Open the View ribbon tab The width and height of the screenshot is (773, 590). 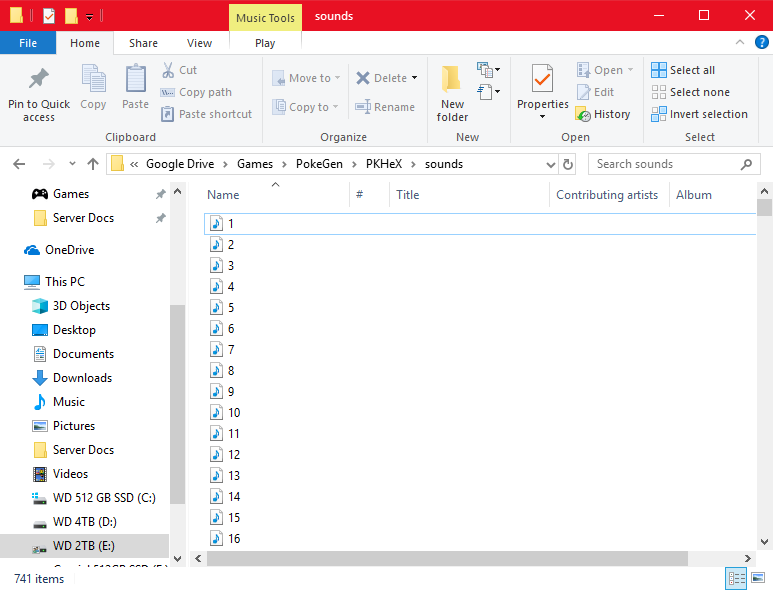tap(200, 43)
